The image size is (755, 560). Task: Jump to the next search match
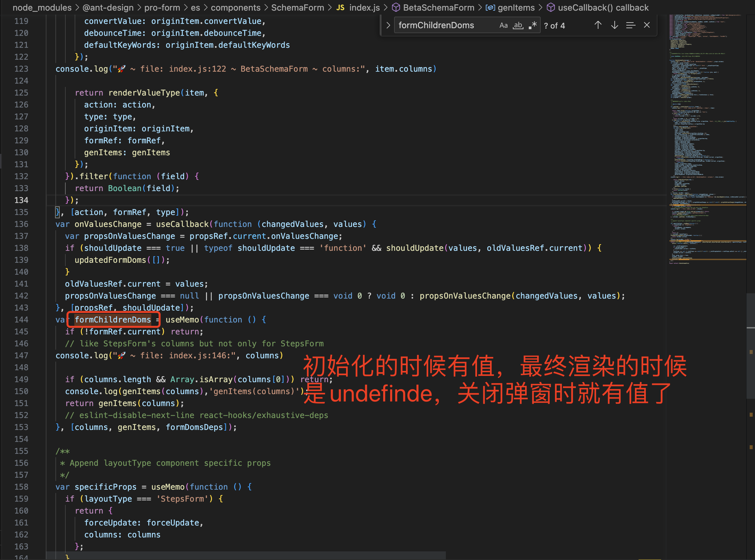click(614, 25)
